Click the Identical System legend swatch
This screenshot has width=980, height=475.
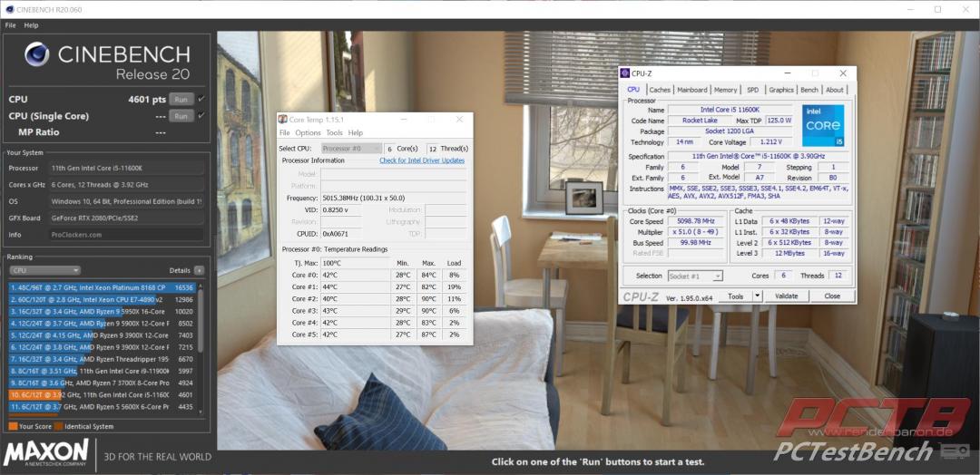pos(58,426)
